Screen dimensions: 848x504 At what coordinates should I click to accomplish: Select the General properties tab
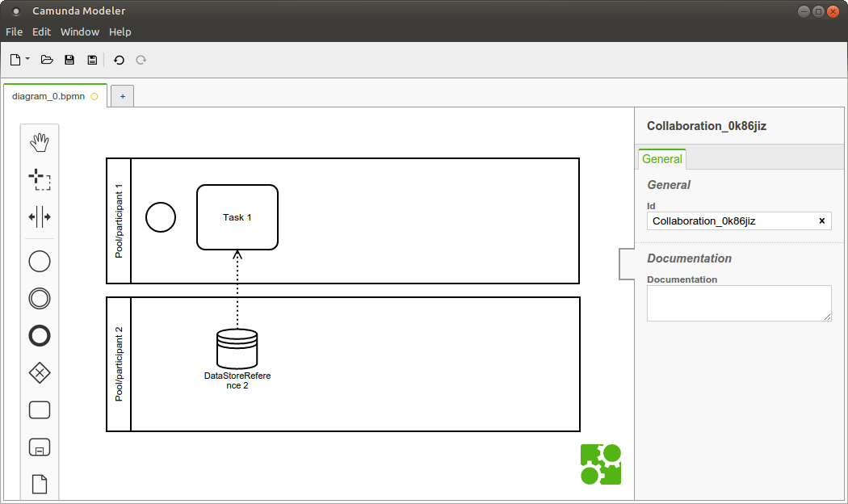pyautogui.click(x=662, y=159)
